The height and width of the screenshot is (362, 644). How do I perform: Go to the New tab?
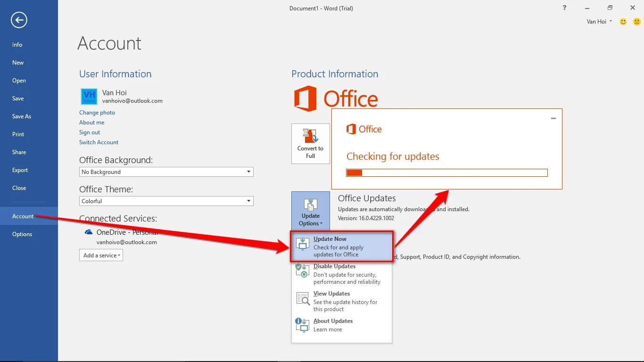coord(29,63)
